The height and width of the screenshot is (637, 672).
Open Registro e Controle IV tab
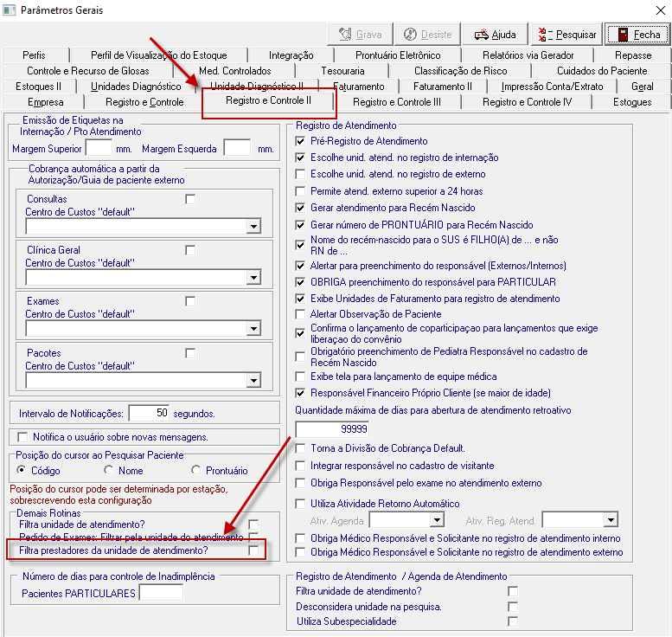[x=527, y=102]
